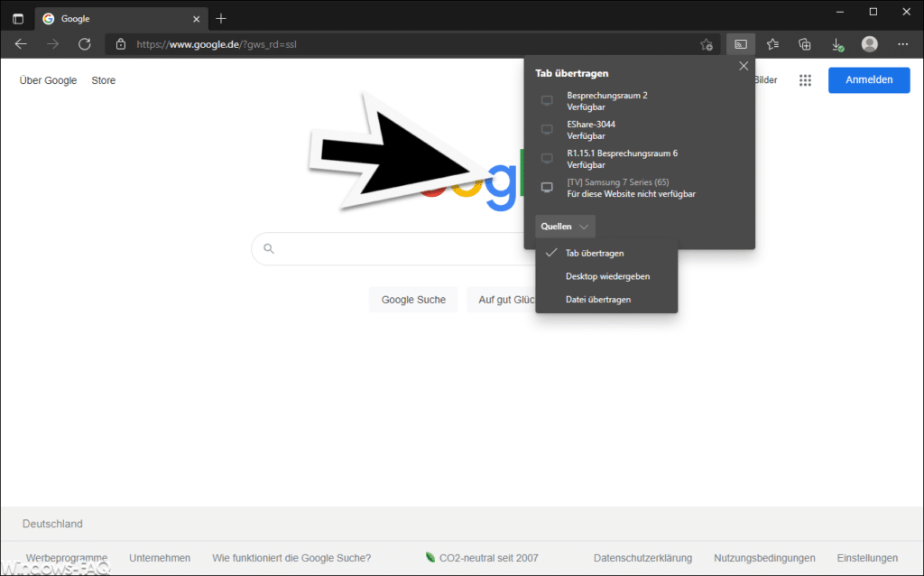924x576 pixels.
Task: Open the Settings and more ellipsis menu
Action: click(x=902, y=44)
